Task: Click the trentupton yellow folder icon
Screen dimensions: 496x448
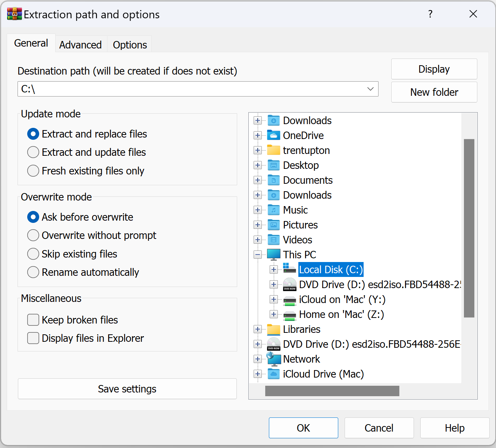Action: [x=273, y=150]
